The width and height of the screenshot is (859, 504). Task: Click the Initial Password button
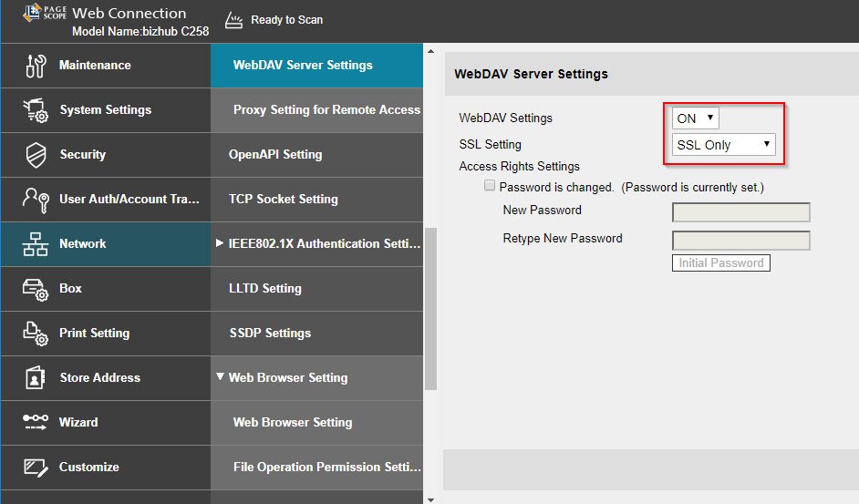720,262
